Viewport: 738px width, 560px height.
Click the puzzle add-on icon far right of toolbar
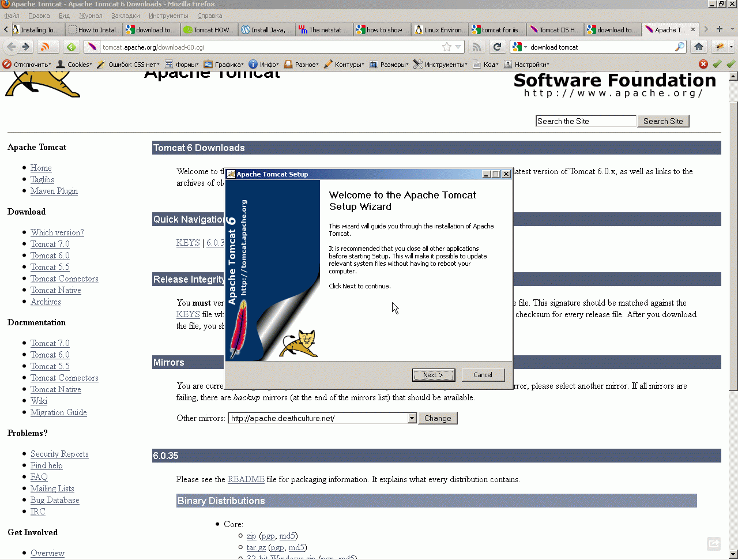[x=720, y=47]
